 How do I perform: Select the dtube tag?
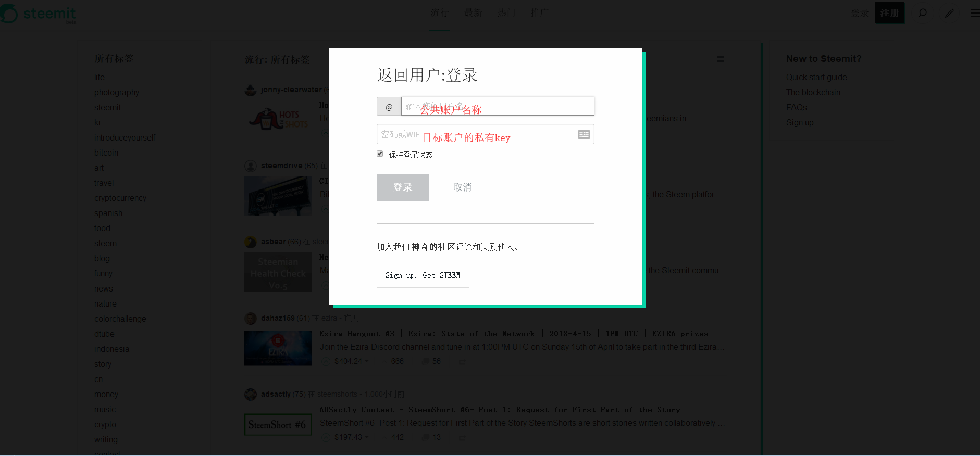104,334
